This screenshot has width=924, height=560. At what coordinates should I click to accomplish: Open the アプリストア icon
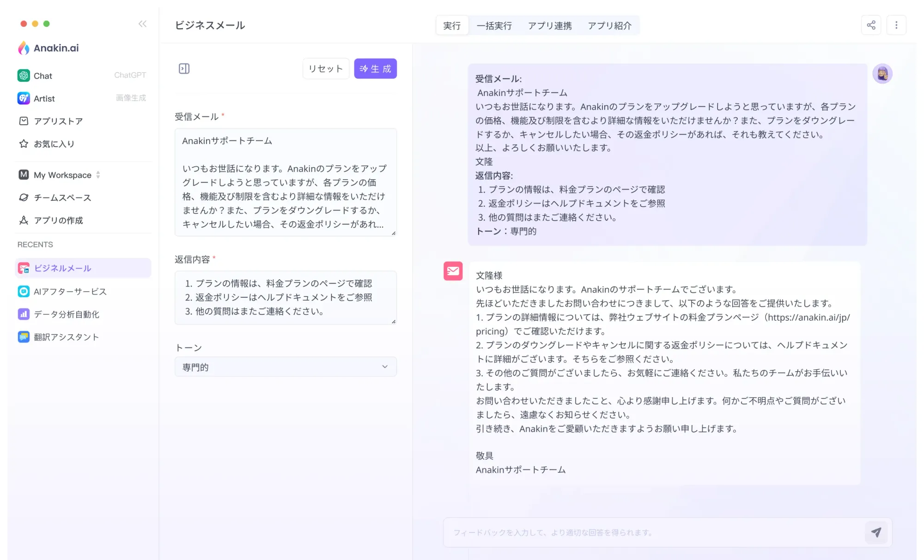pos(24,121)
